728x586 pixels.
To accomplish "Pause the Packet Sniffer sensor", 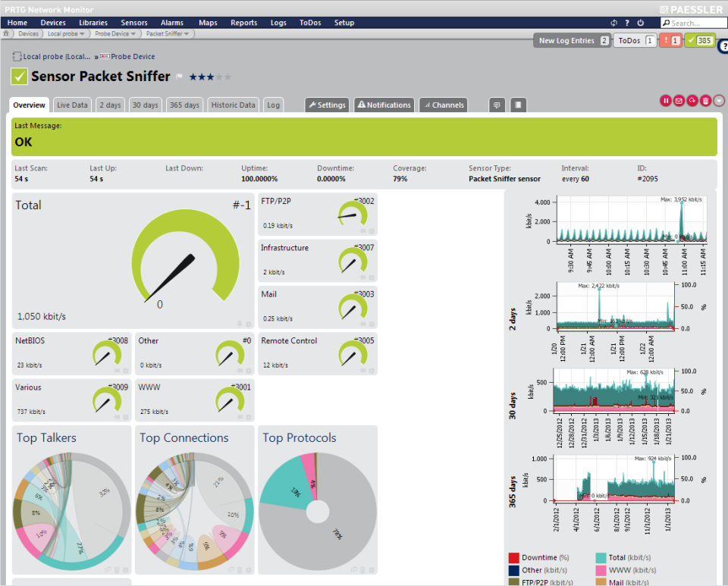I will coord(666,100).
